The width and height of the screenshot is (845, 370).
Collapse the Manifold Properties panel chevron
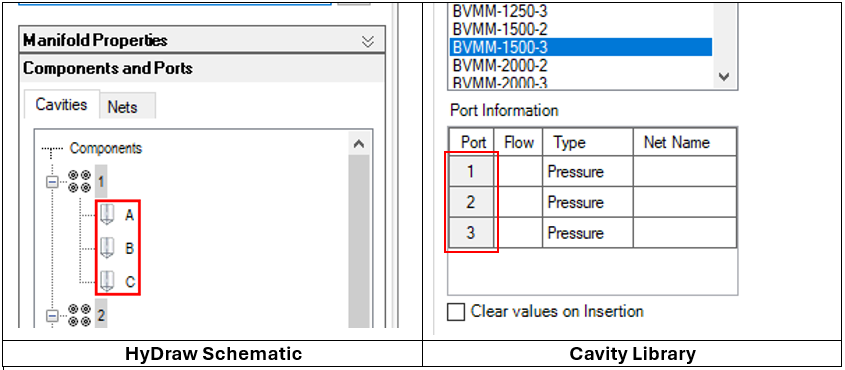[368, 41]
